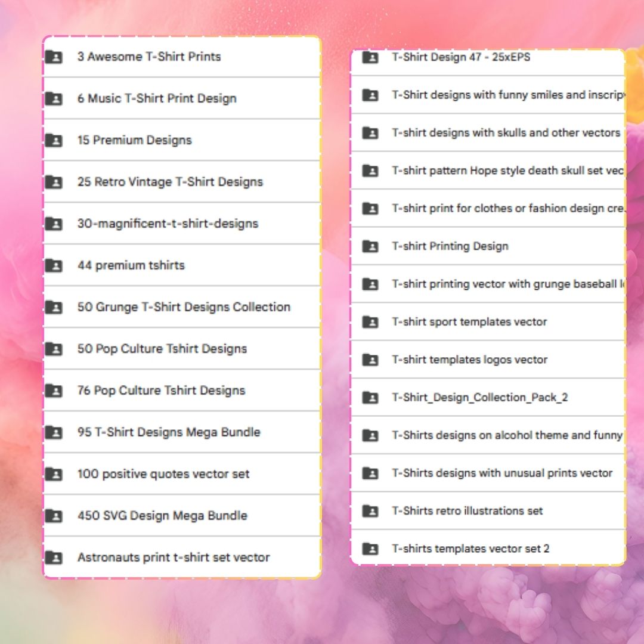Choose 76 Pop Culture Tshirt Designs entry

(x=161, y=391)
